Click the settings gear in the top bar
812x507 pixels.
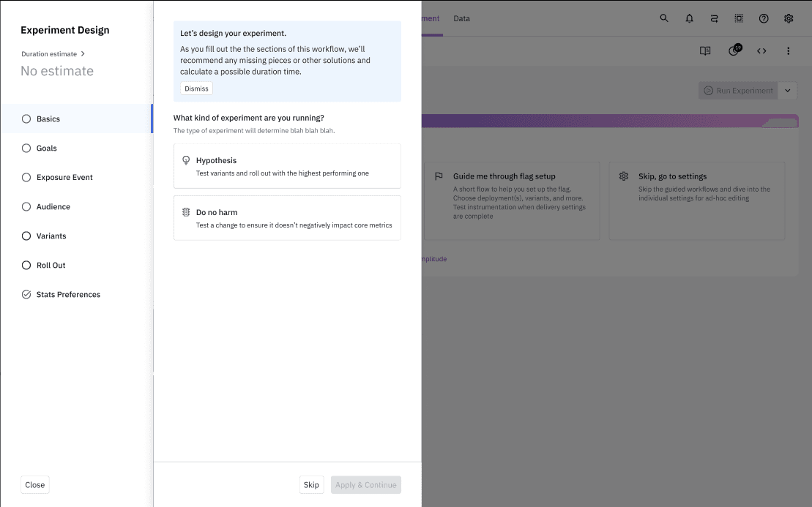tap(789, 18)
